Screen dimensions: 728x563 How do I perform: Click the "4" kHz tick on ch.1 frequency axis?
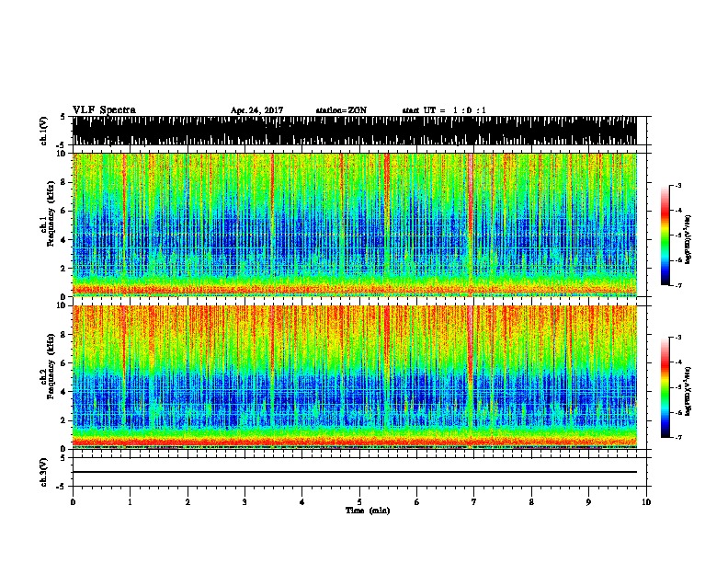(x=65, y=240)
